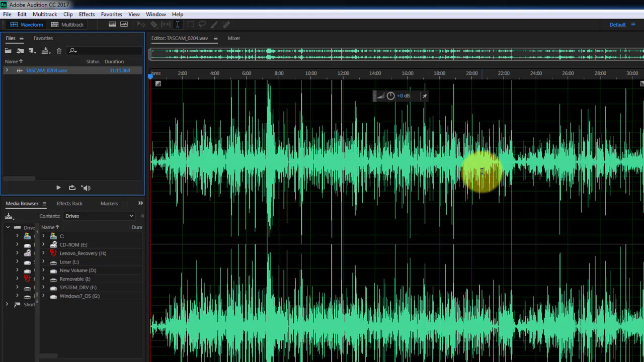Show hidden panel tabs with double chevron
644x362 pixels.
140,203
